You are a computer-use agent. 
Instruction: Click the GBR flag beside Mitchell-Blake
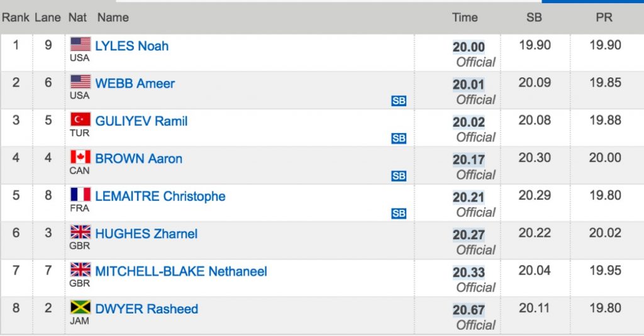[80, 269]
